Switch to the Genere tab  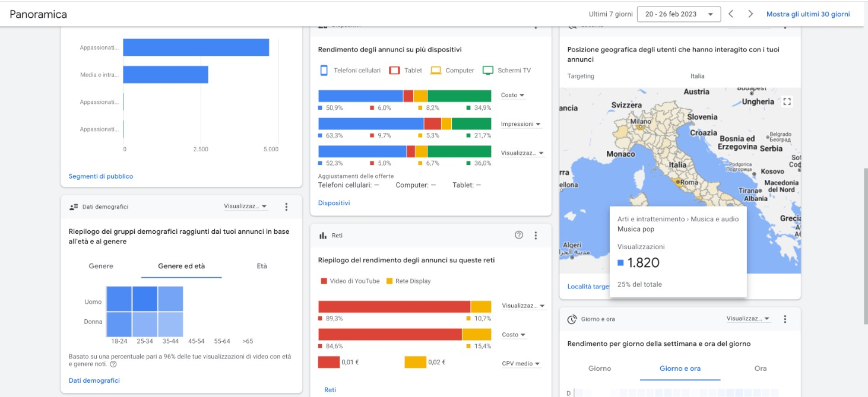pos(101,266)
